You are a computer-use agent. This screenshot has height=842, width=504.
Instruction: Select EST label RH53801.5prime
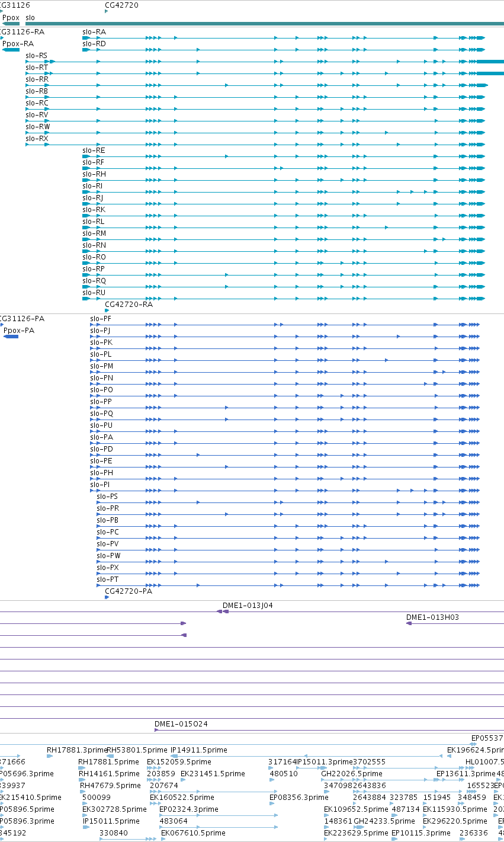(137, 750)
